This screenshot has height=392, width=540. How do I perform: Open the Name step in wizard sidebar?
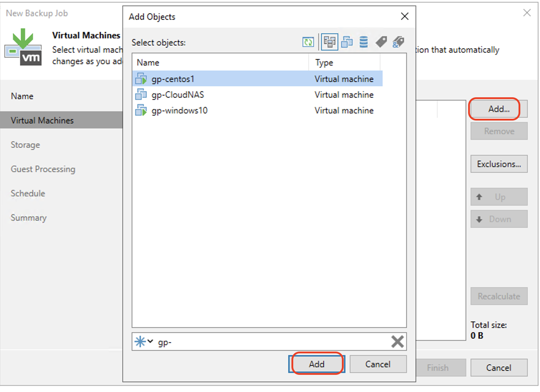(x=22, y=96)
